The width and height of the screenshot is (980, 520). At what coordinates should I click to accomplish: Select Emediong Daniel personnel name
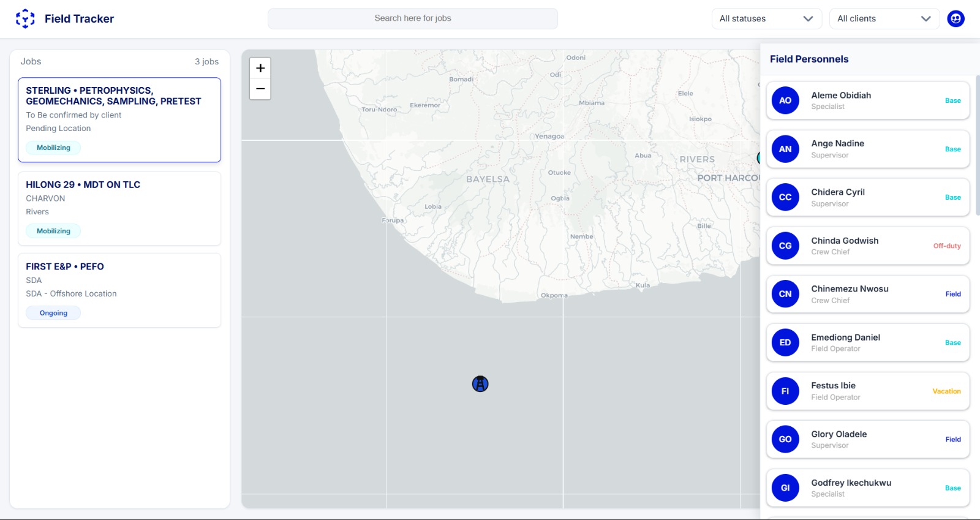click(845, 337)
